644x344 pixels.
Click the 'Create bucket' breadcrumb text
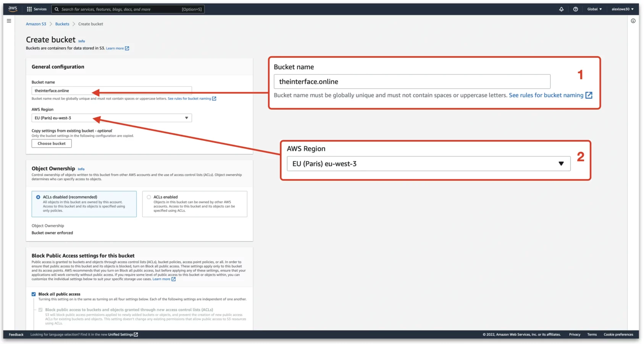coord(90,24)
